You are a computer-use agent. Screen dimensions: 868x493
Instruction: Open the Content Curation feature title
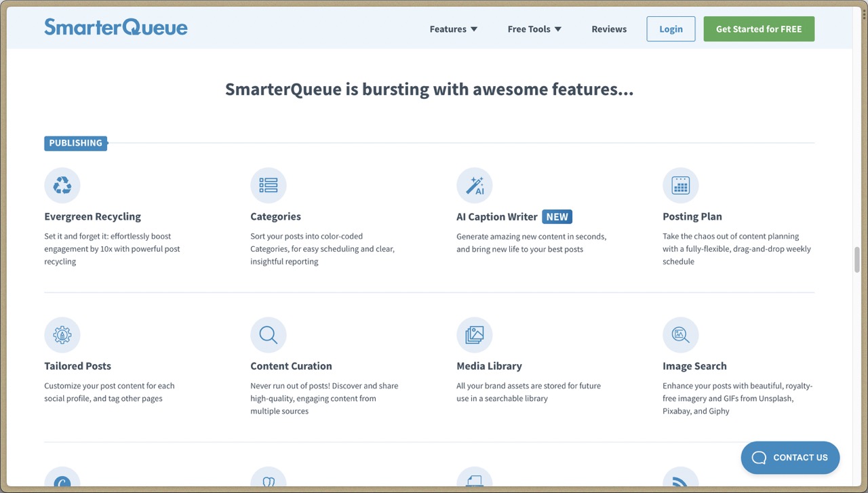[291, 366]
